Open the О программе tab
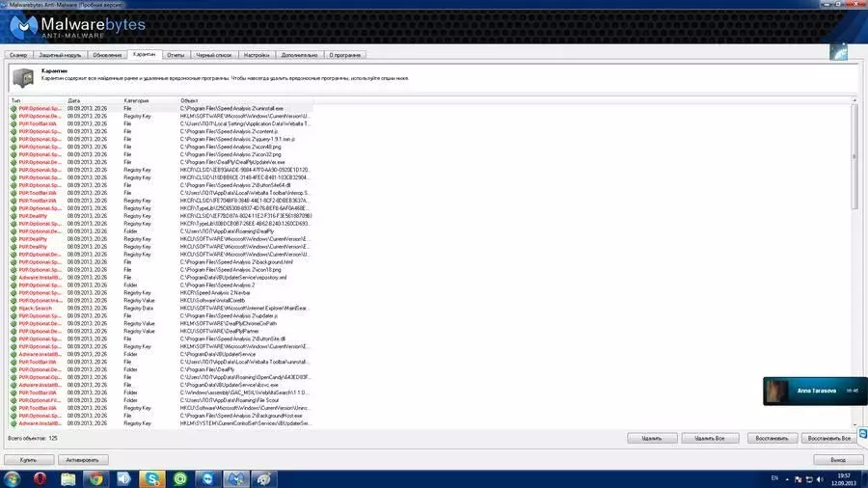The image size is (868, 488). point(345,55)
